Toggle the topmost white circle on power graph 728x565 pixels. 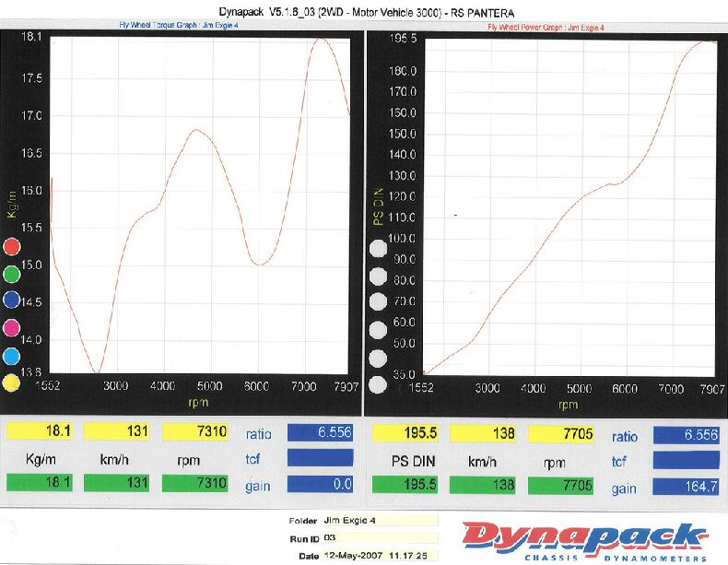pyautogui.click(x=377, y=247)
